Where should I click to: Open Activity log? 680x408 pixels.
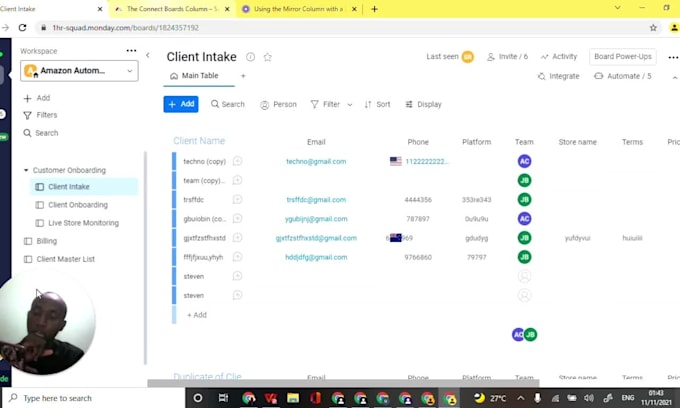coord(559,56)
